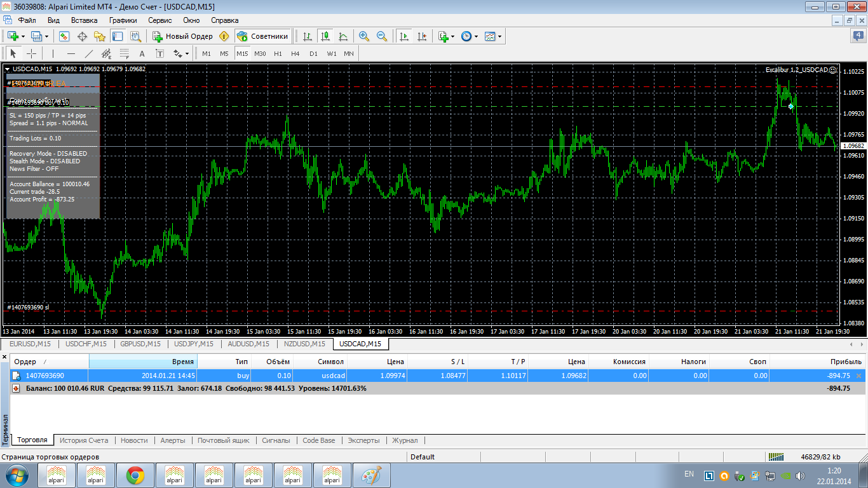868x488 pixels.
Task: Open the Data Window crosshair icon
Action: click(x=82, y=36)
